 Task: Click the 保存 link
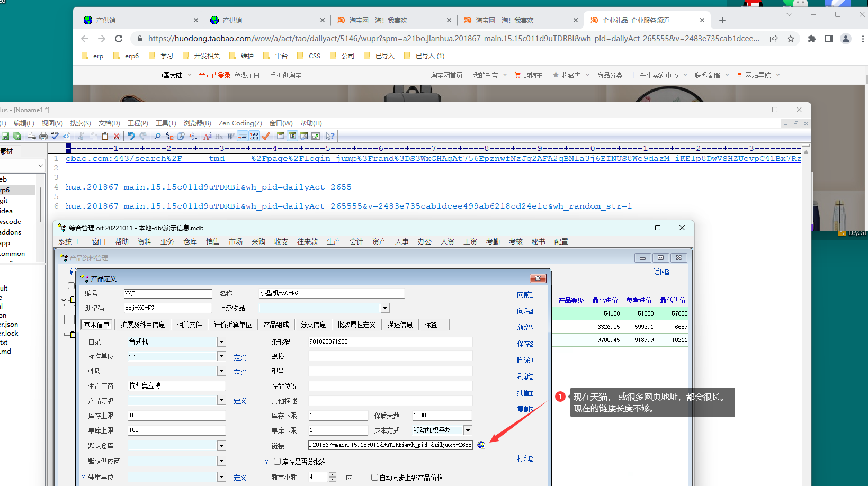coord(525,344)
